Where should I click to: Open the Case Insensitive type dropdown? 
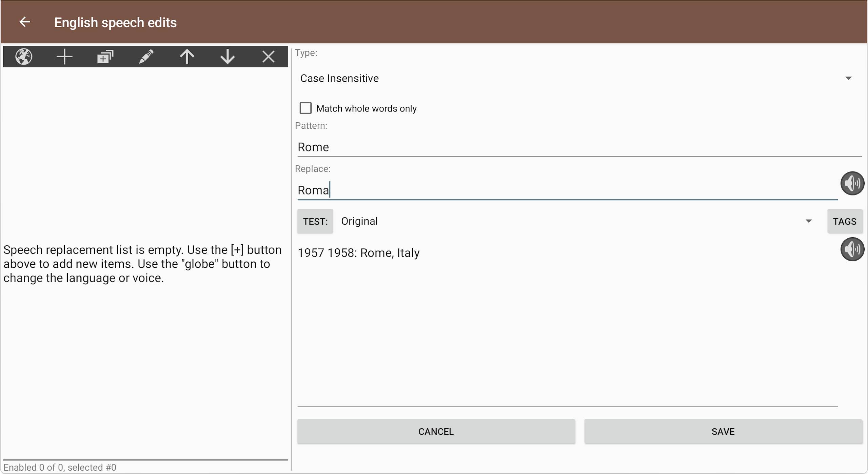coord(576,78)
